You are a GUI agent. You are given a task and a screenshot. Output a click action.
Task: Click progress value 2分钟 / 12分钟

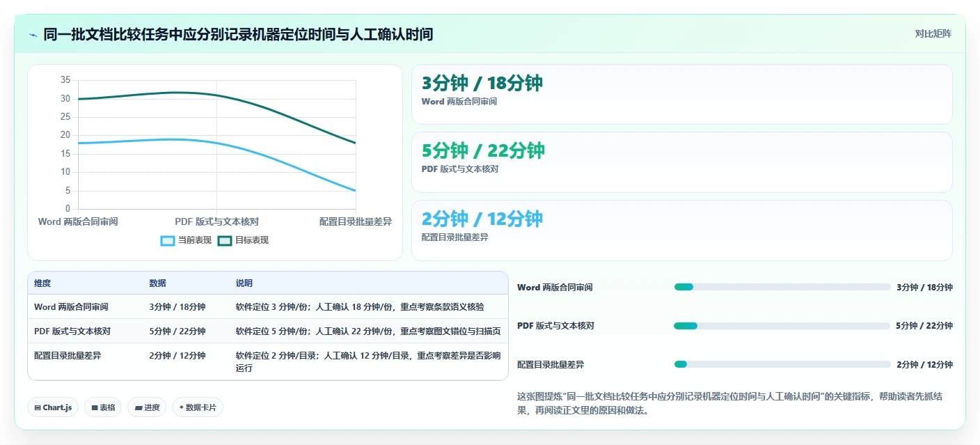point(924,364)
